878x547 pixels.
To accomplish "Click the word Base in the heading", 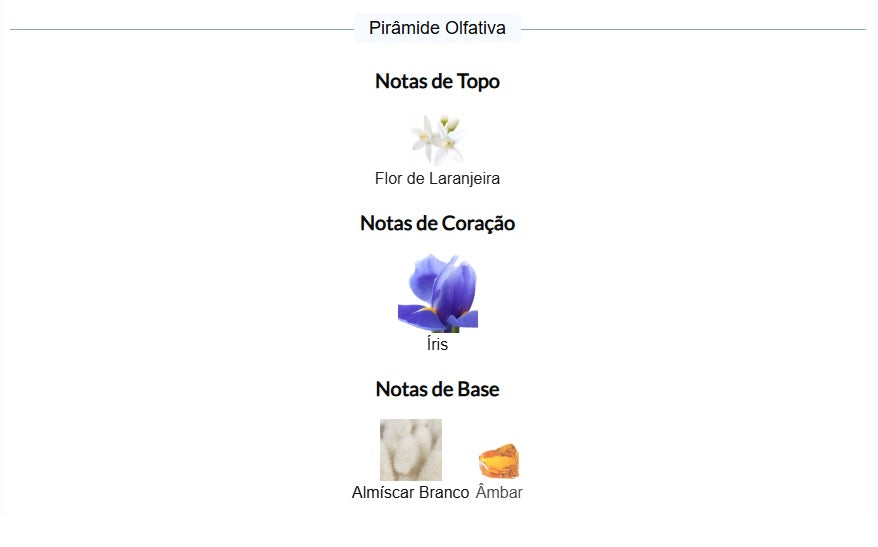I will [x=478, y=389].
